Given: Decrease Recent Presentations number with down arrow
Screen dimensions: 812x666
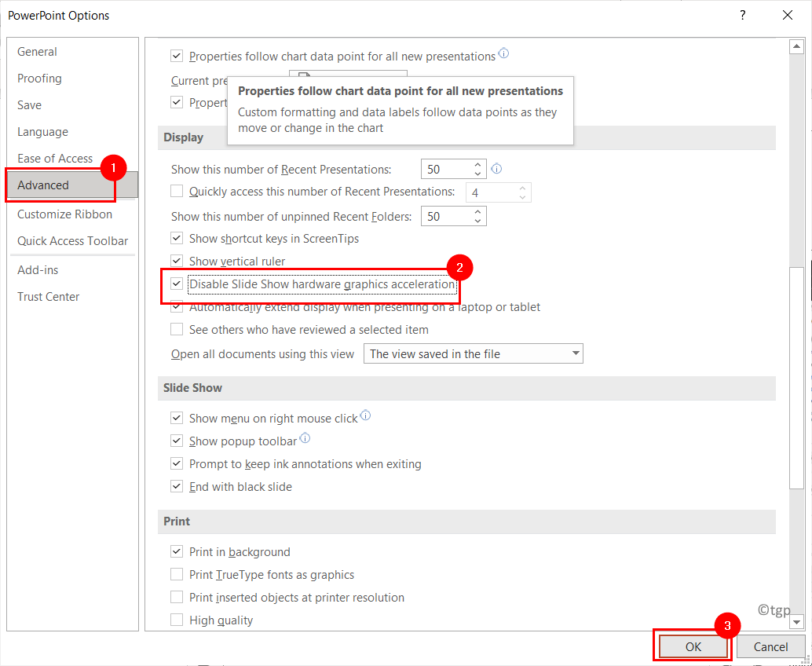Looking at the screenshot, I should (x=478, y=174).
